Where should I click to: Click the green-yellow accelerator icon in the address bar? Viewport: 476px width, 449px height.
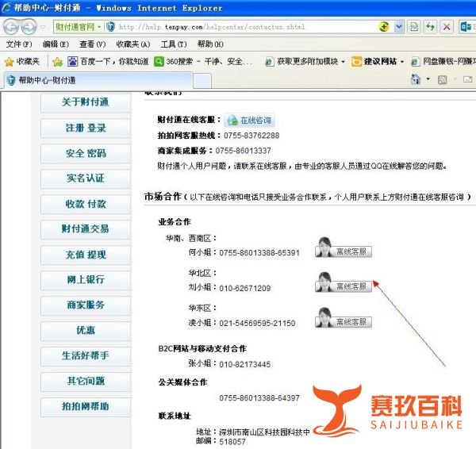pyautogui.click(x=384, y=27)
